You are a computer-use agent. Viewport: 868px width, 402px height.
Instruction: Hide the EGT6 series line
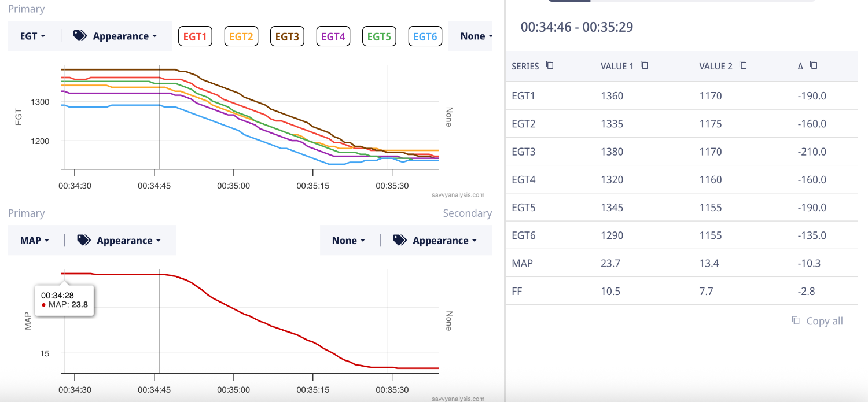pos(425,36)
